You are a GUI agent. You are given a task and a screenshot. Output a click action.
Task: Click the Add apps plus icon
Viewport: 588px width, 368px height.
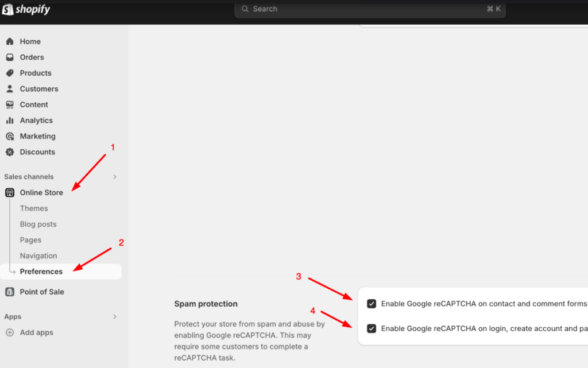coord(10,332)
